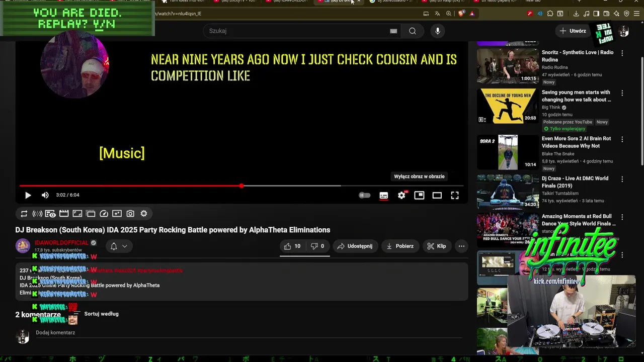Switch to the IDAWORLDOFFICIAL browser tab
The height and width of the screenshot is (362, 644).
click(x=287, y=2)
